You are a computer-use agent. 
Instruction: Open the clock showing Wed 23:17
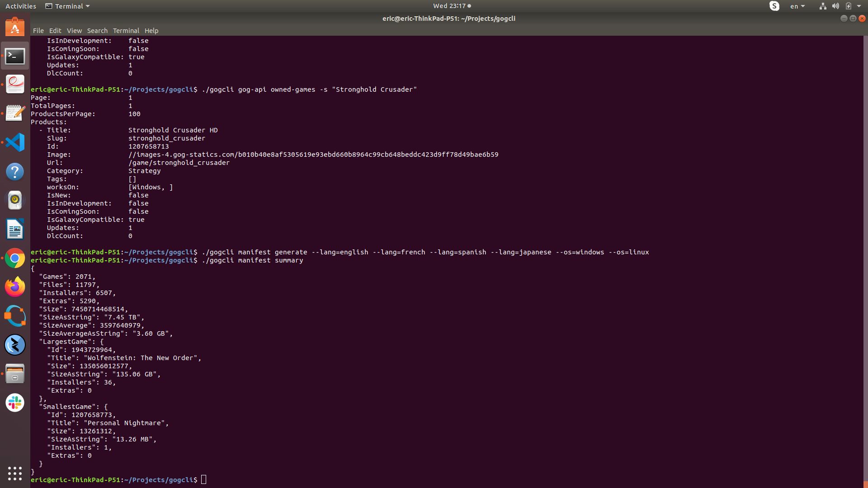[452, 6]
